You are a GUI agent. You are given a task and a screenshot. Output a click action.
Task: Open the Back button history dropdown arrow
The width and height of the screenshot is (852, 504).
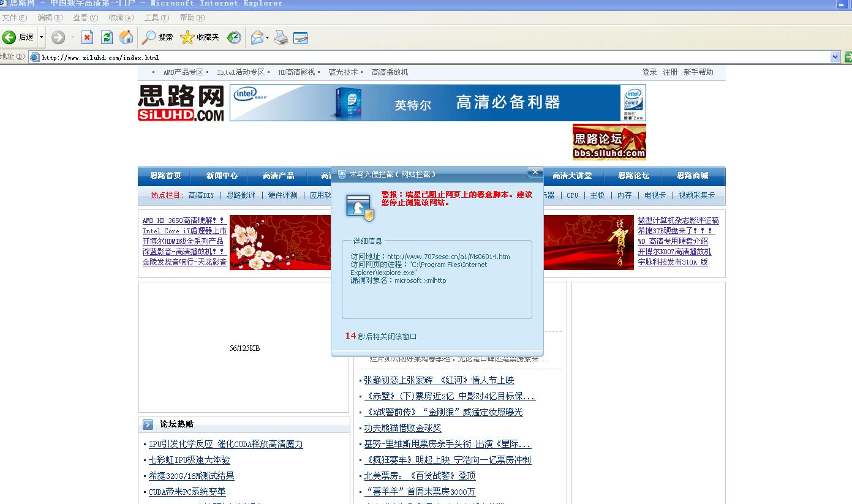(x=41, y=37)
